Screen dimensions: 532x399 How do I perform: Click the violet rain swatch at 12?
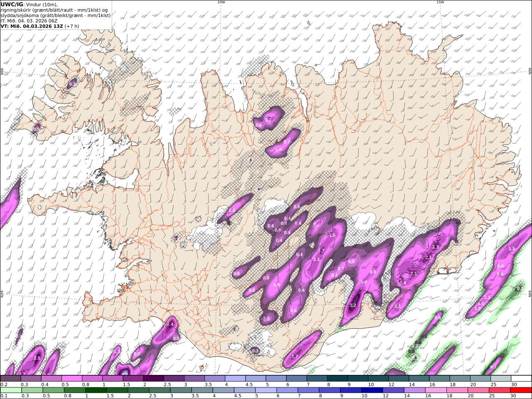click(393, 390)
